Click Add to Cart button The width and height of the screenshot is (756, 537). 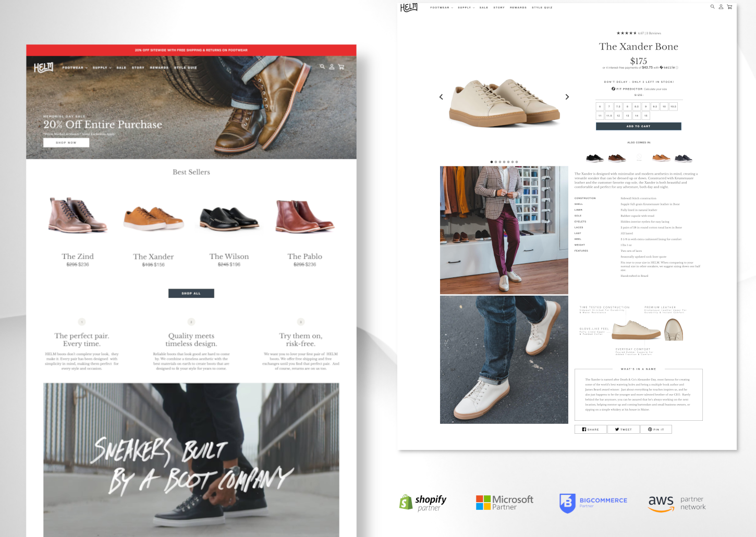(x=639, y=126)
